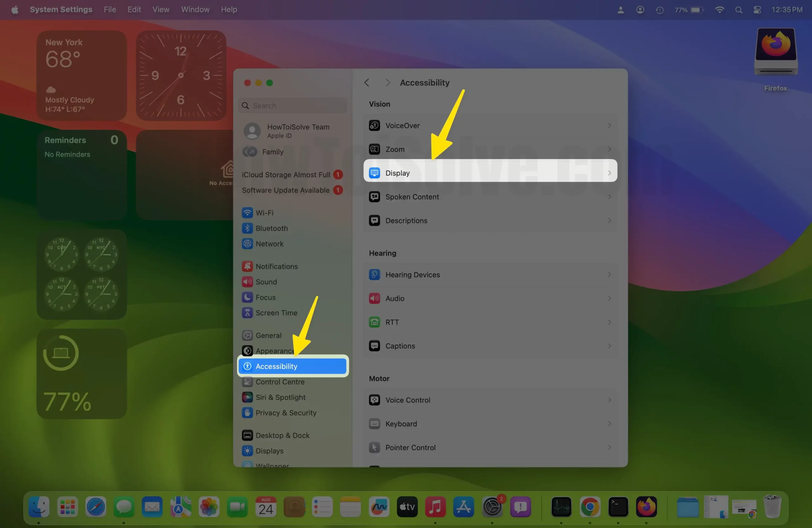Open Hearing Devices ear icon
The image size is (812, 528).
coord(374,275)
